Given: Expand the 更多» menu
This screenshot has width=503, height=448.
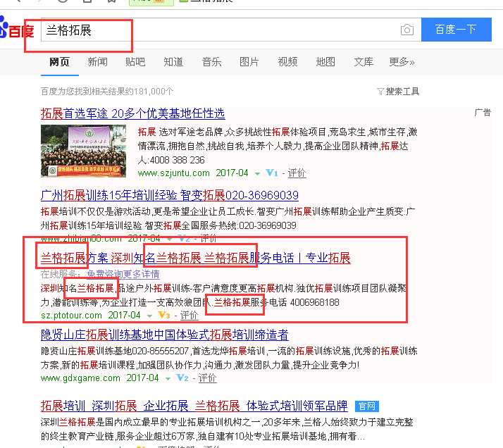Looking at the screenshot, I should click(402, 61).
